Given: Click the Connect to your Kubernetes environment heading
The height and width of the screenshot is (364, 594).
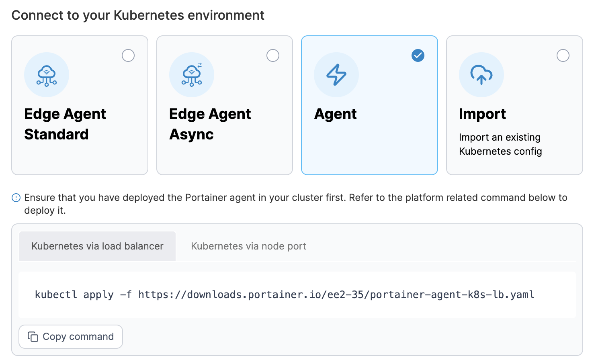Looking at the screenshot, I should tap(138, 15).
